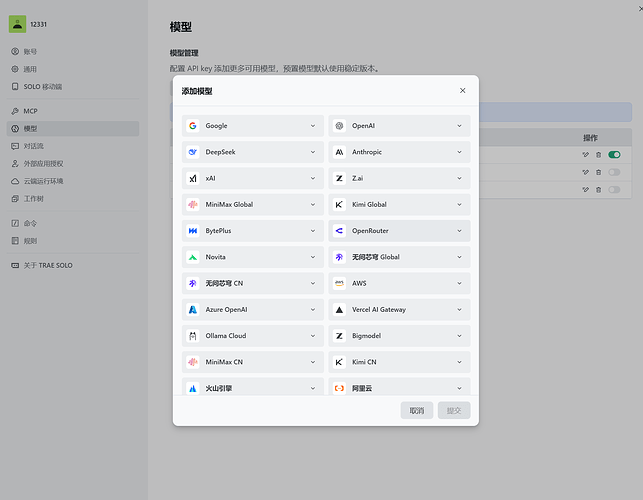Open 关于 TRAE SOLO page

pyautogui.click(x=73, y=265)
